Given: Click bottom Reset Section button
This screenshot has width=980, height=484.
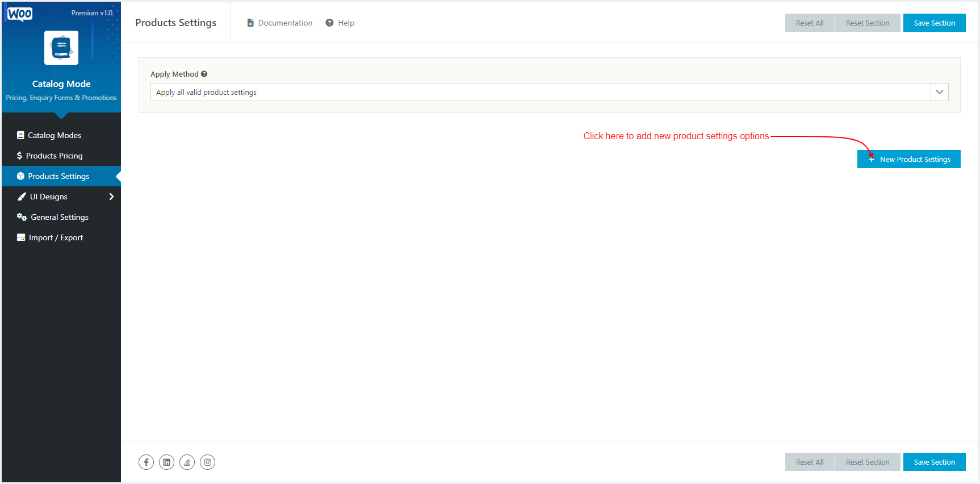Looking at the screenshot, I should [868, 462].
